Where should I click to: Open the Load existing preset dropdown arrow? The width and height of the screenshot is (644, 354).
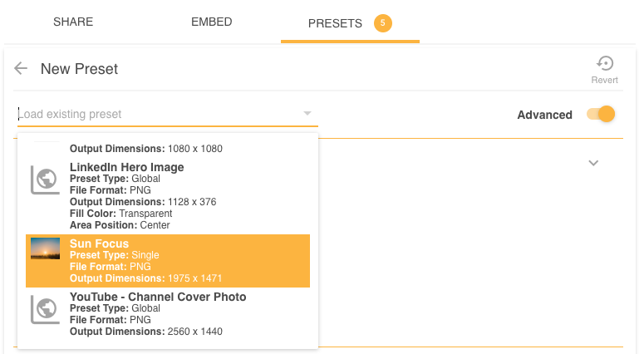tap(307, 113)
